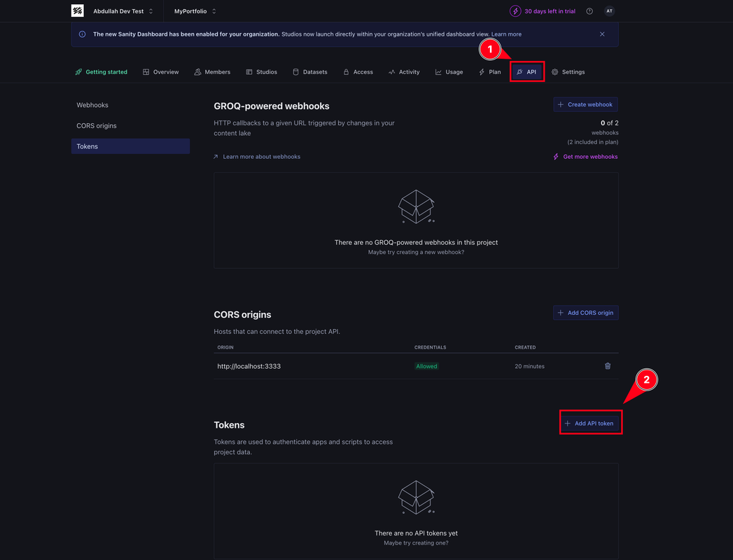733x560 pixels.
Task: Click the arrow icon beside Learn more about webhooks
Action: pos(216,157)
